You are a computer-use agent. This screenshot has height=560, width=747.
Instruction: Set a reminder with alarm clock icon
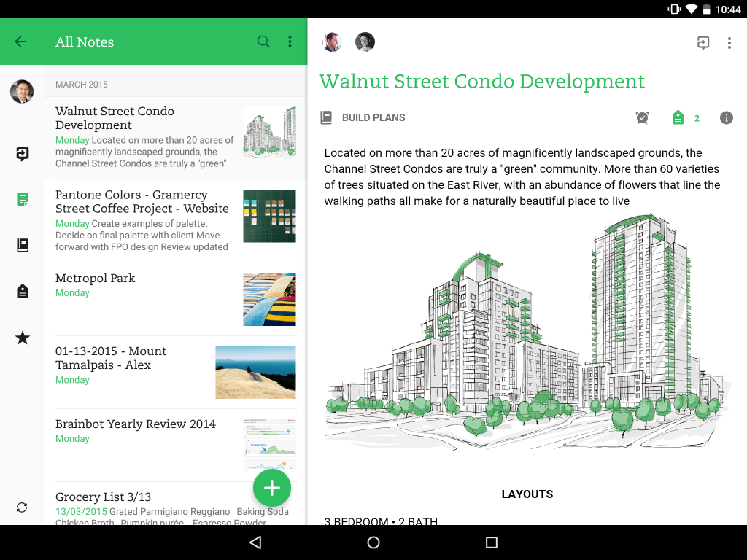pos(642,117)
